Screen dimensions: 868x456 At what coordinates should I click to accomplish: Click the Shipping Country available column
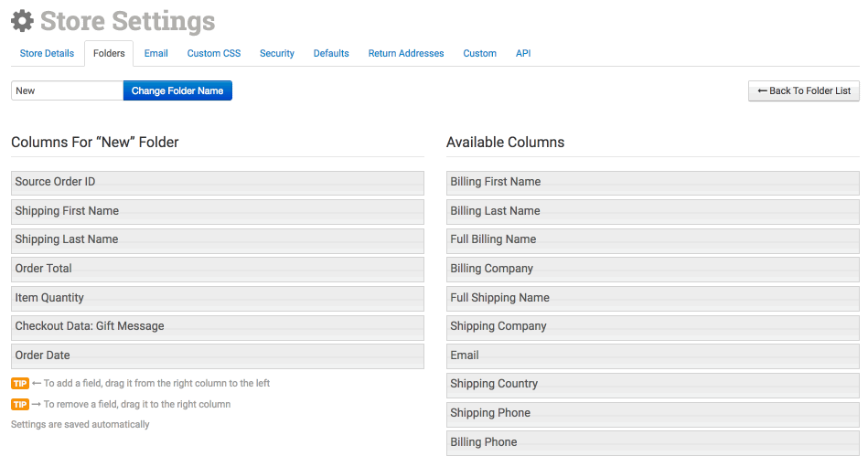pyautogui.click(x=653, y=384)
